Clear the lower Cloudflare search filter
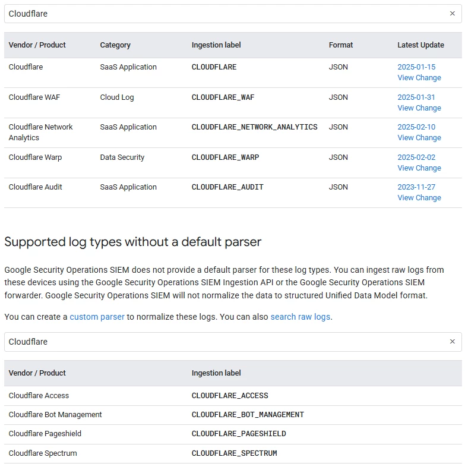The height and width of the screenshot is (476, 465). 452,342
